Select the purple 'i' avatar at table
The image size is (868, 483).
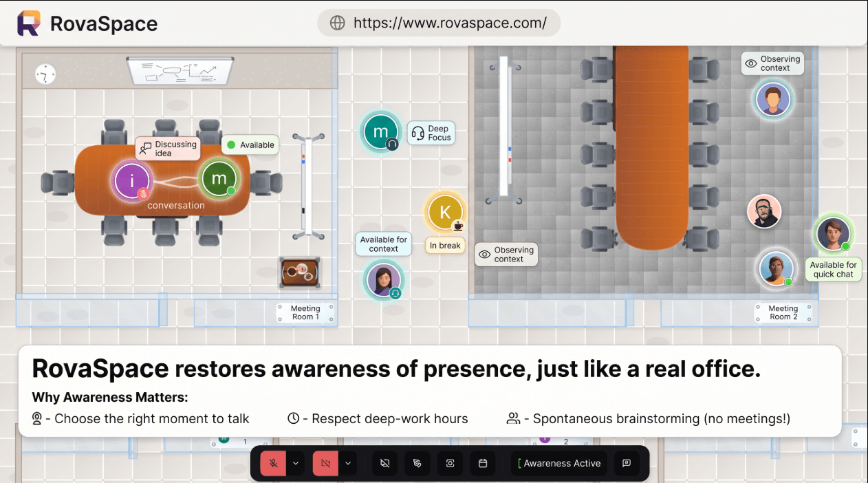(x=131, y=181)
